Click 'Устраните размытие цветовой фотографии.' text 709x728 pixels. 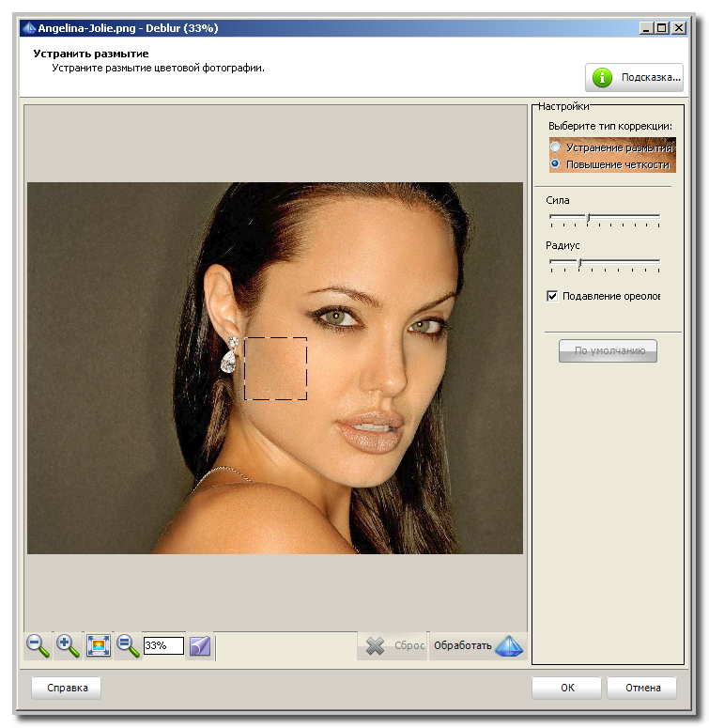point(158,69)
